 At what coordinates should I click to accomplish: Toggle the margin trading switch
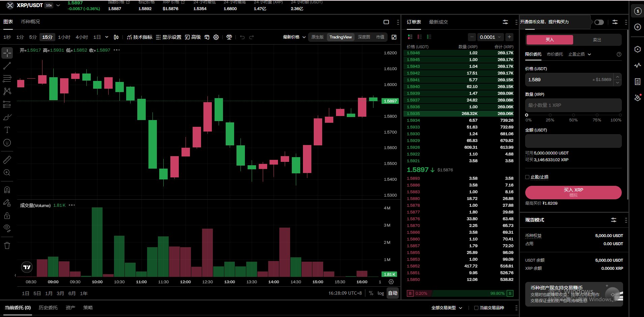[x=599, y=22]
